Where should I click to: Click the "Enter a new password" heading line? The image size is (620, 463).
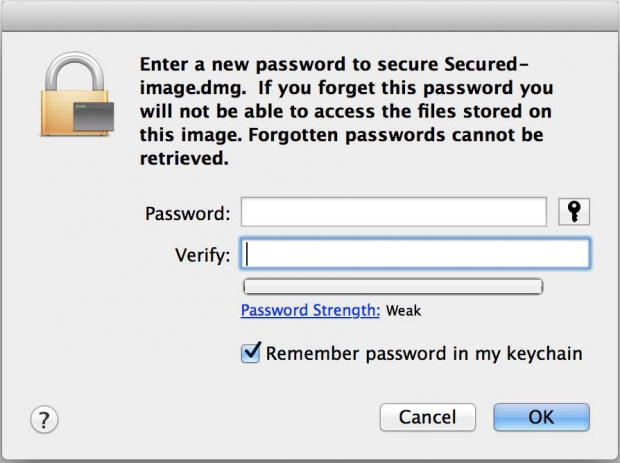243,64
